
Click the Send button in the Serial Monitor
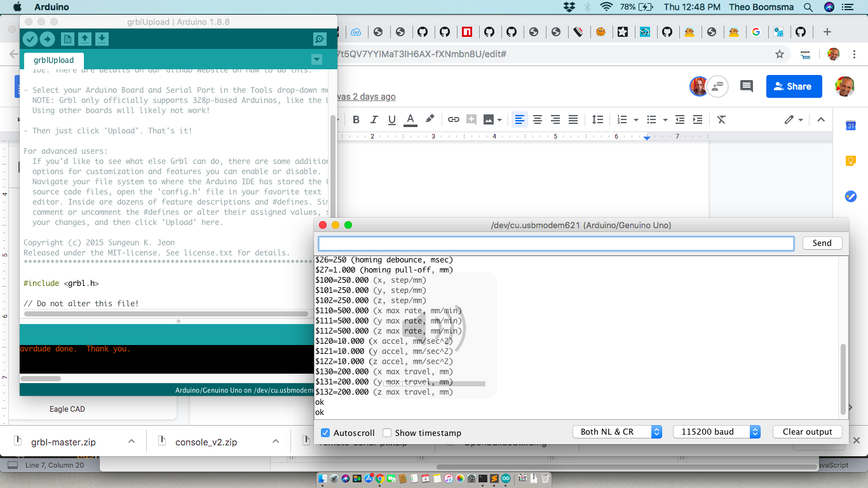pyautogui.click(x=822, y=243)
